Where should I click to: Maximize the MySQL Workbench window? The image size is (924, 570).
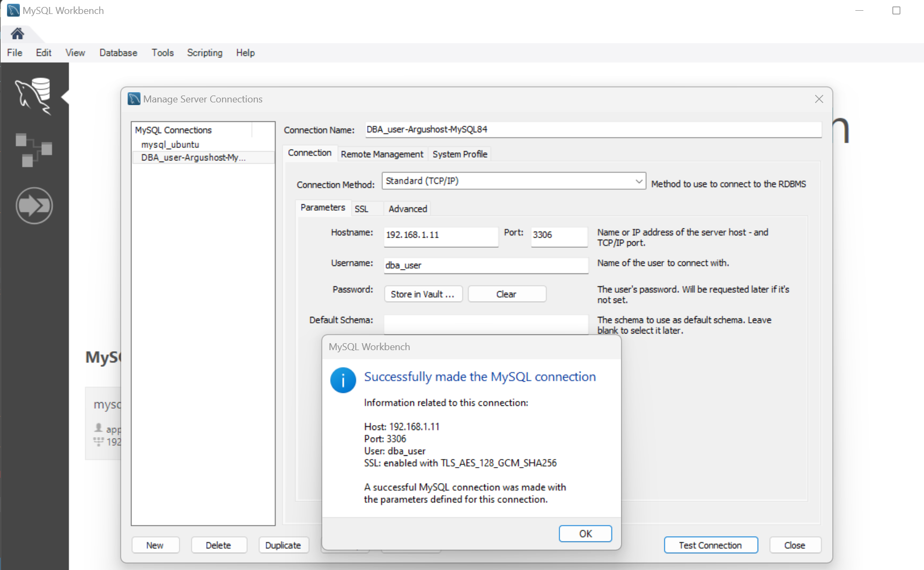click(x=896, y=10)
